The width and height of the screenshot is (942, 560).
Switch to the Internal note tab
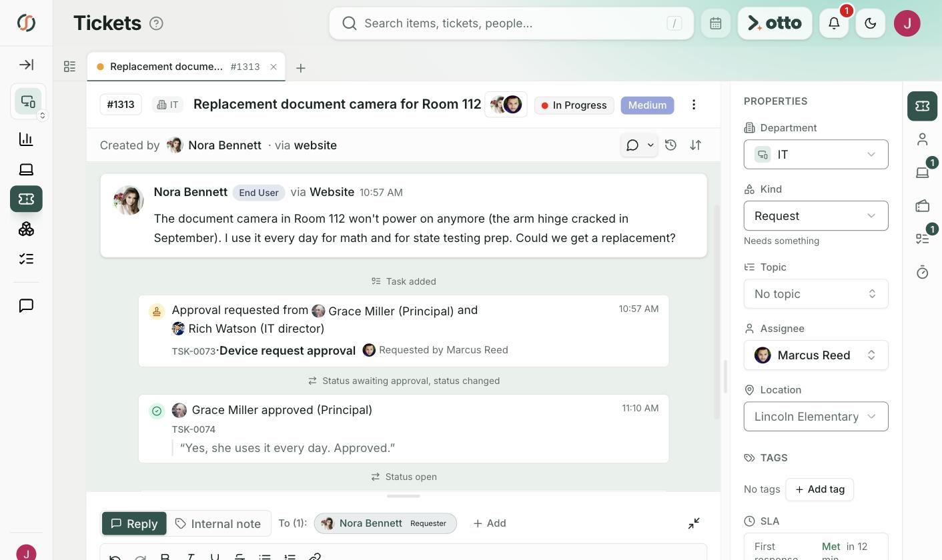(218, 523)
